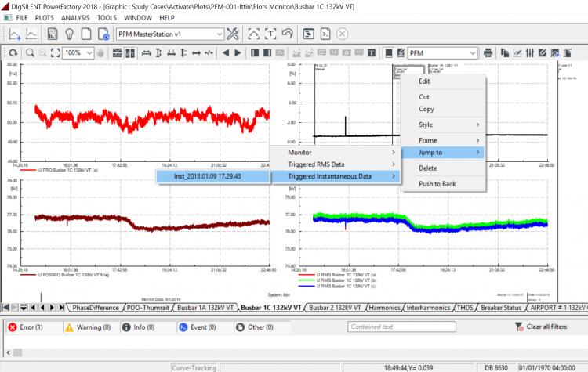This screenshot has height=372, width=588.
Task: Click the wrench and screwdriver tools icon
Action: [x=233, y=34]
